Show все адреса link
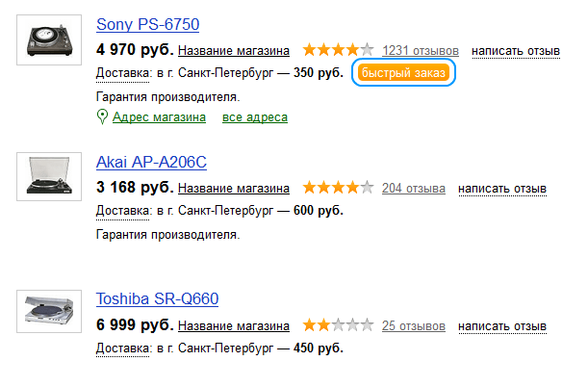Screen dimensions: 588x387 255,117
